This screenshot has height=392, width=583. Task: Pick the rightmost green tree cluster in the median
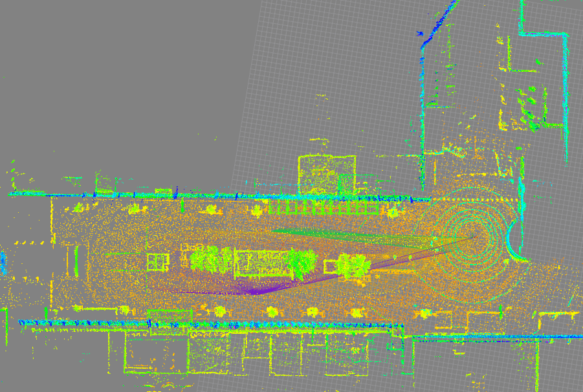click(x=353, y=266)
